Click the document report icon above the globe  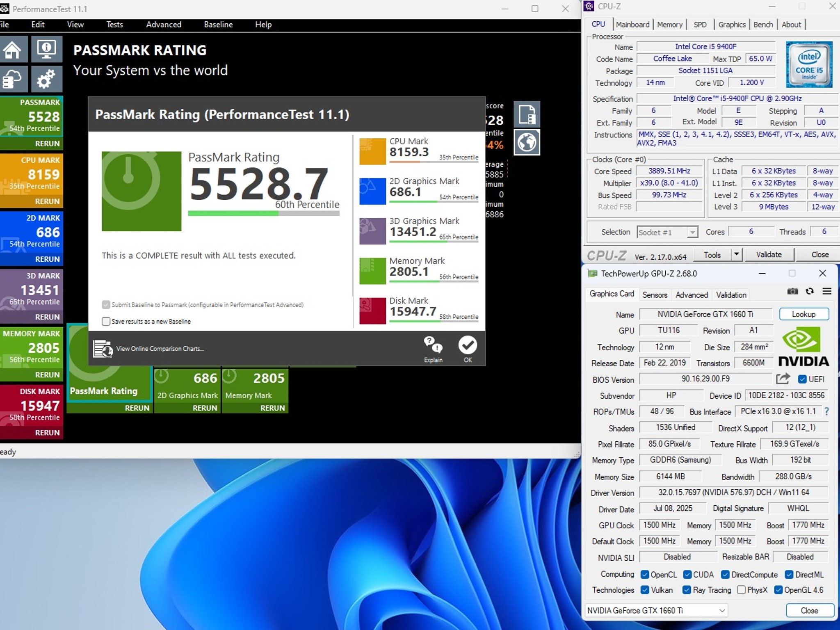527,114
